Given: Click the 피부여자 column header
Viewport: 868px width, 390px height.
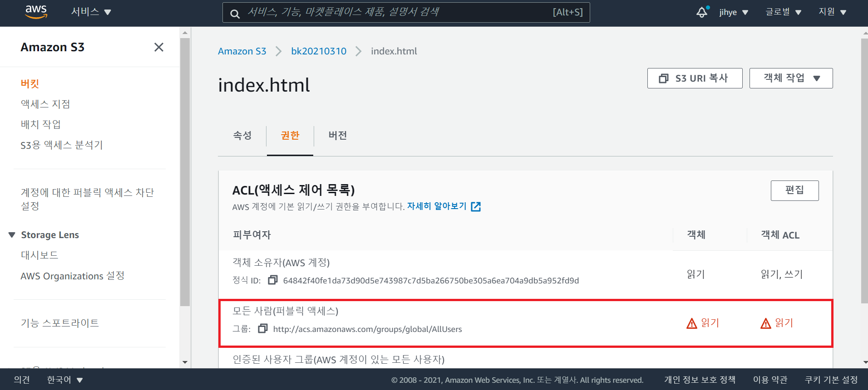Looking at the screenshot, I should (252, 235).
